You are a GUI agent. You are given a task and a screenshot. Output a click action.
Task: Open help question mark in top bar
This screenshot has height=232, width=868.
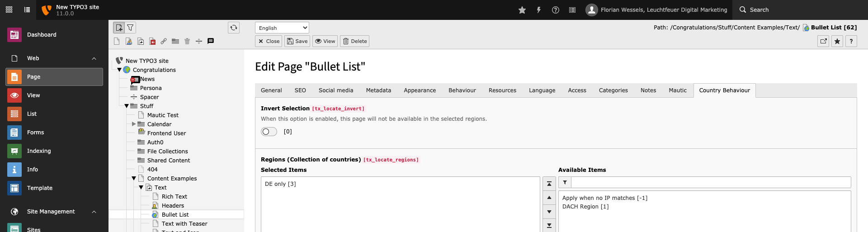click(x=556, y=10)
